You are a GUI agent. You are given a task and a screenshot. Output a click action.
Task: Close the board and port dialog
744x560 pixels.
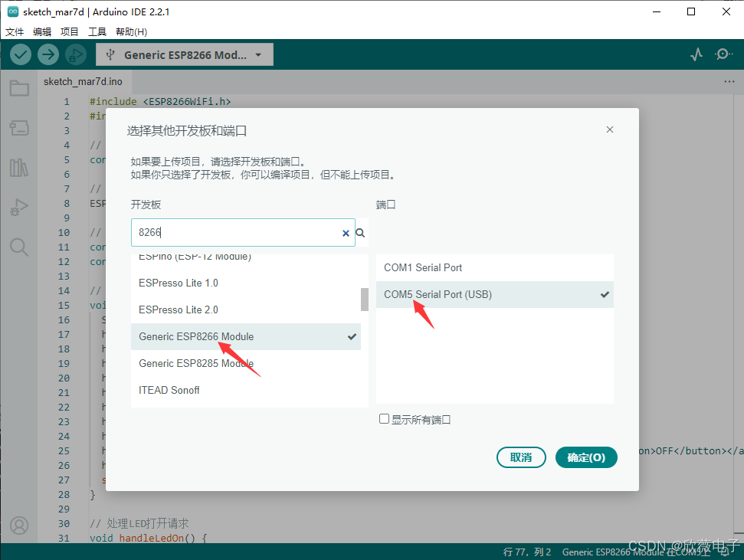click(610, 129)
